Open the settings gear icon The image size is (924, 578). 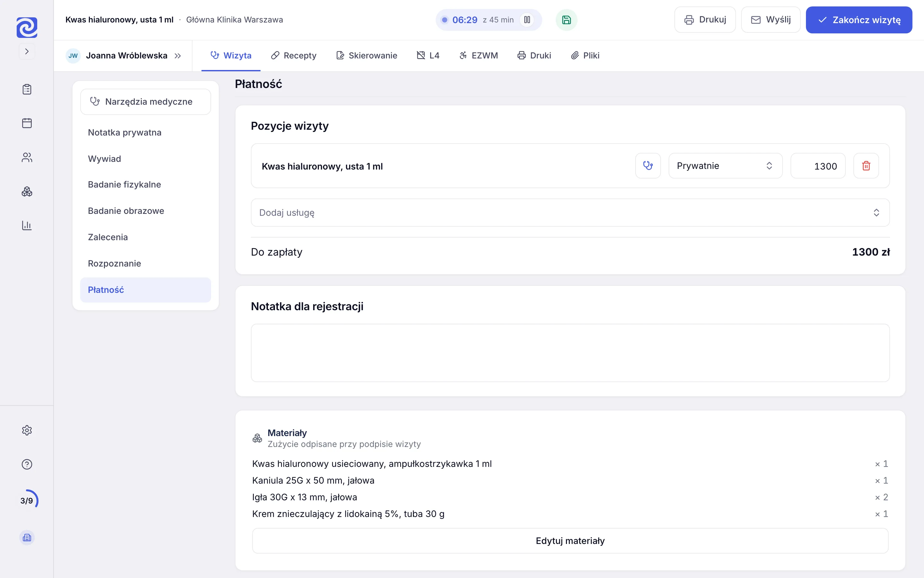(27, 430)
